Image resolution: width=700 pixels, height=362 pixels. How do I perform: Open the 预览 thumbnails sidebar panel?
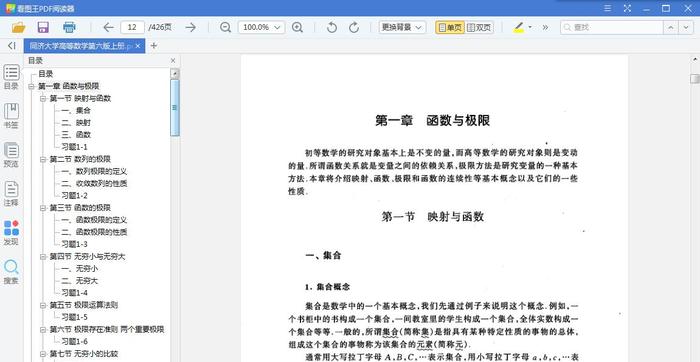[x=12, y=154]
